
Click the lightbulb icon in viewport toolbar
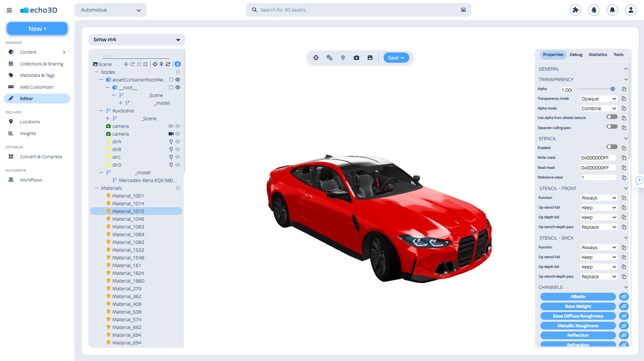343,58
